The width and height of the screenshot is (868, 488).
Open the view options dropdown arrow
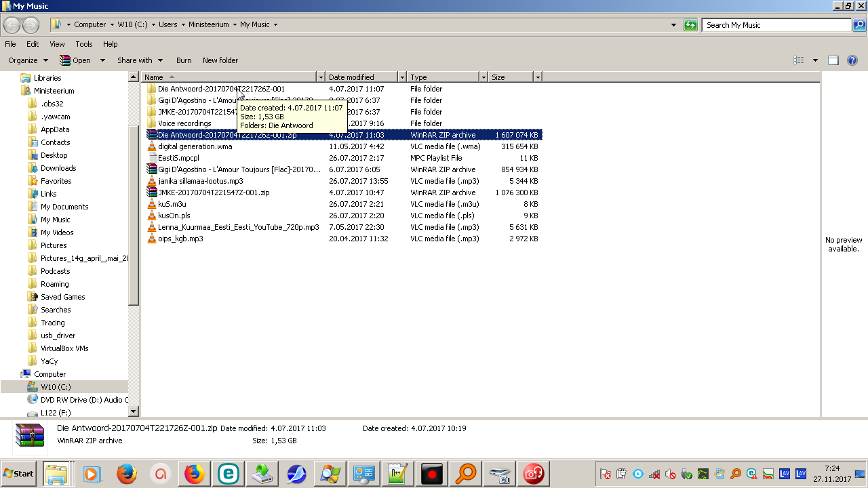tap(815, 60)
